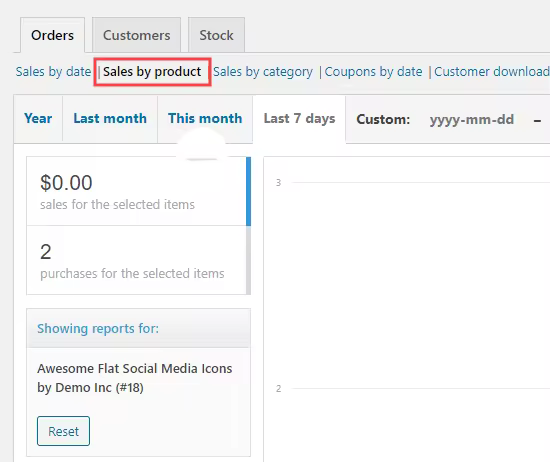The height and width of the screenshot is (462, 550).
Task: Show report for the Year range
Action: 38,119
